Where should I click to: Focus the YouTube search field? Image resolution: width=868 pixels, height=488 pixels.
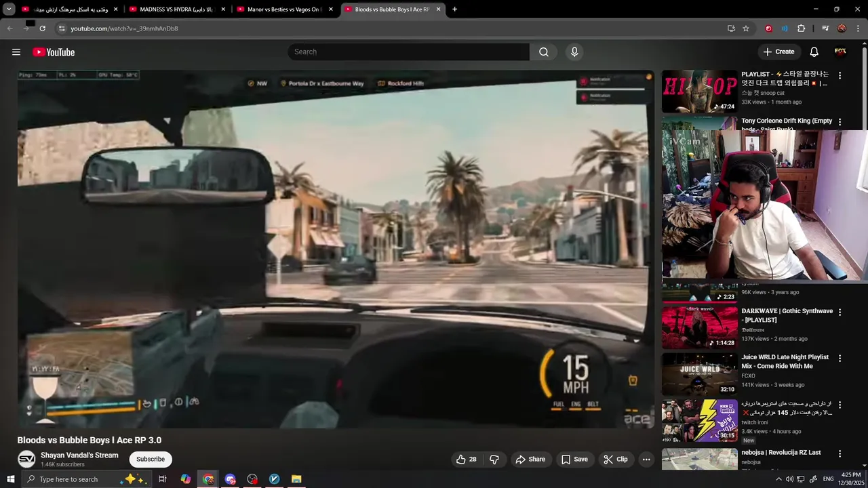pos(408,52)
